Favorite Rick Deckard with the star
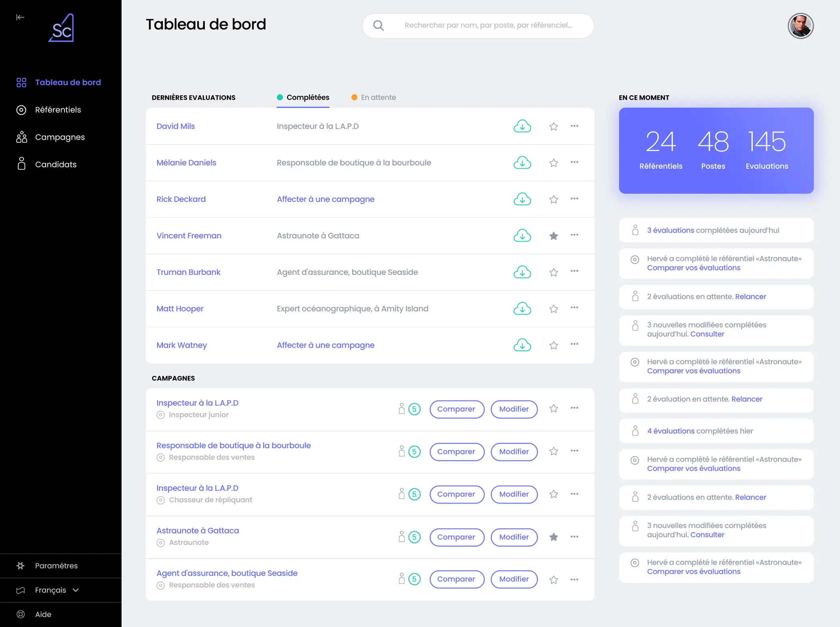840x627 pixels. pyautogui.click(x=553, y=199)
